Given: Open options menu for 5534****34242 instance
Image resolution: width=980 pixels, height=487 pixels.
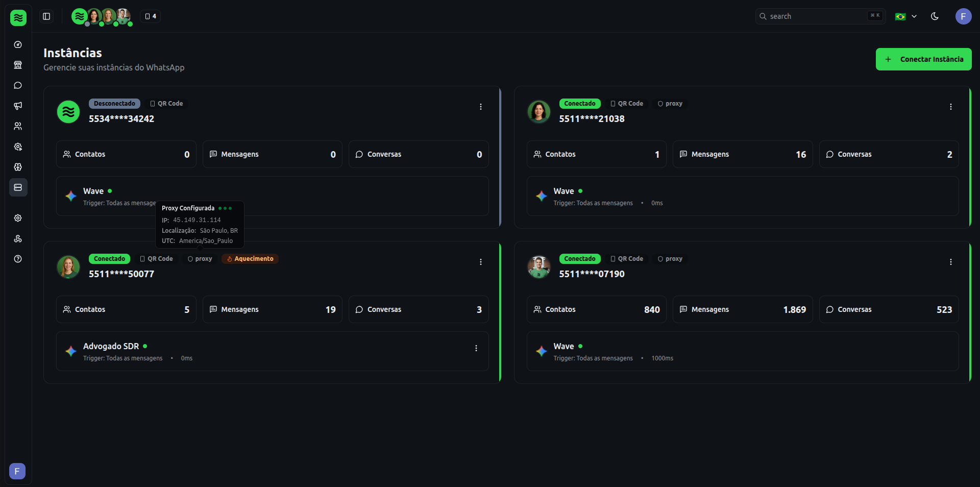Looking at the screenshot, I should coord(480,107).
